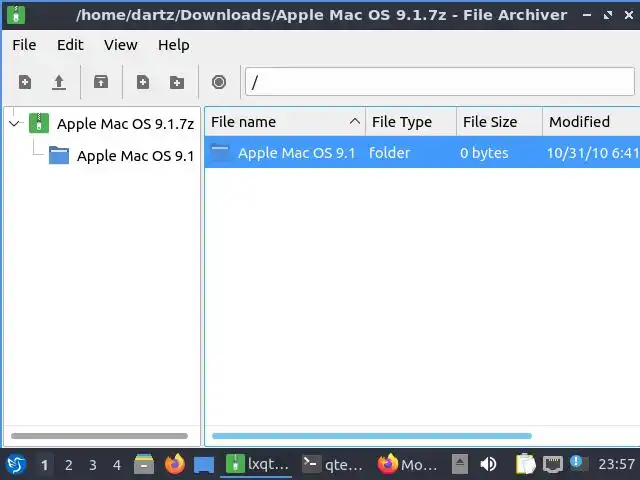640x480 pixels.
Task: Click the archiver icon in title bar
Action: point(16,15)
